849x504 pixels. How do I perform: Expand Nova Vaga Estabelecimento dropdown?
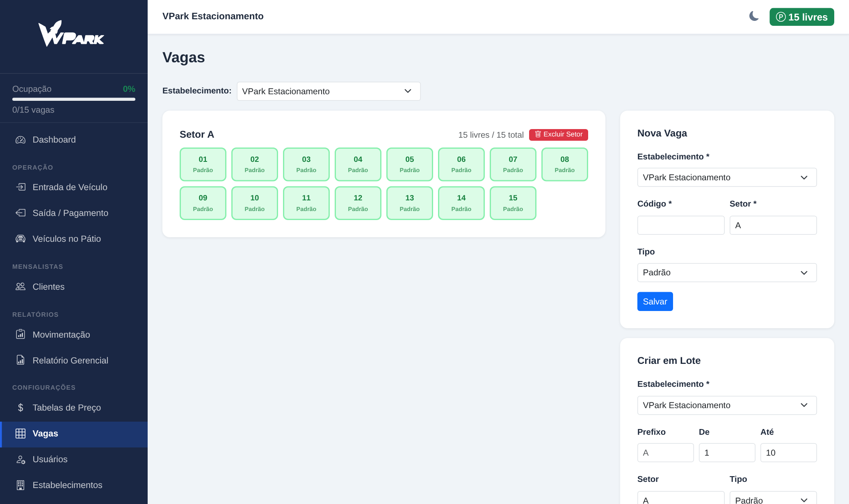tap(727, 177)
